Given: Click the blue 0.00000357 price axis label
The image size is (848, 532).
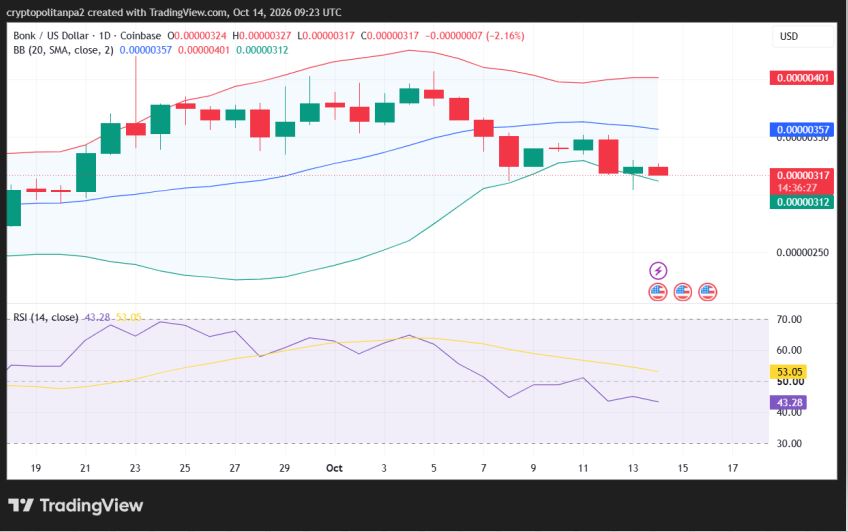Looking at the screenshot, I should pos(802,130).
